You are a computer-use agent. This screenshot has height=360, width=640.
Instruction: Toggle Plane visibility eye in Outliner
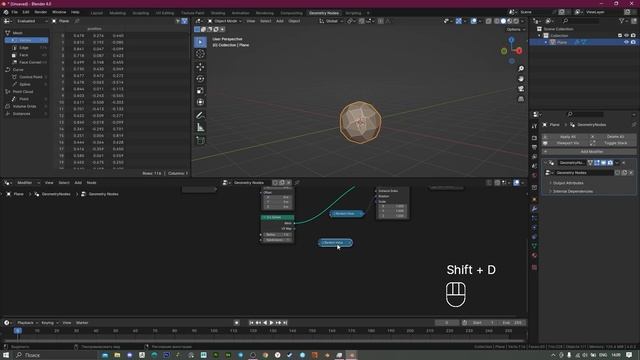point(626,42)
